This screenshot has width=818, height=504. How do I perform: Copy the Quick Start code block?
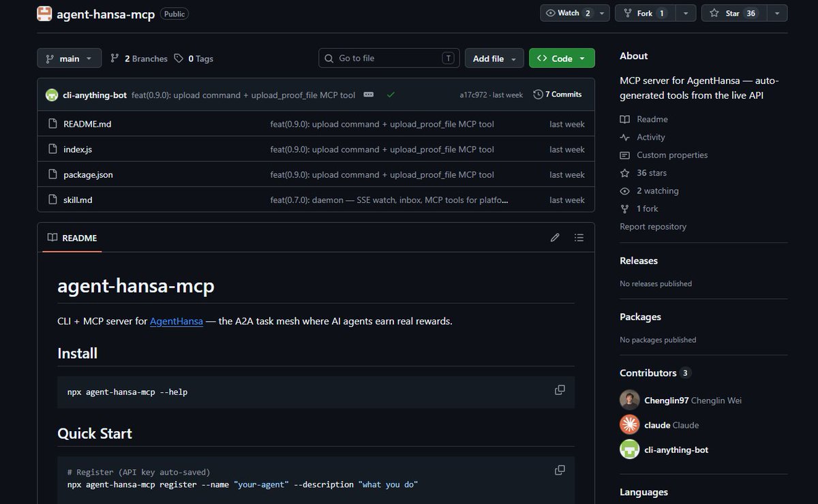560,470
